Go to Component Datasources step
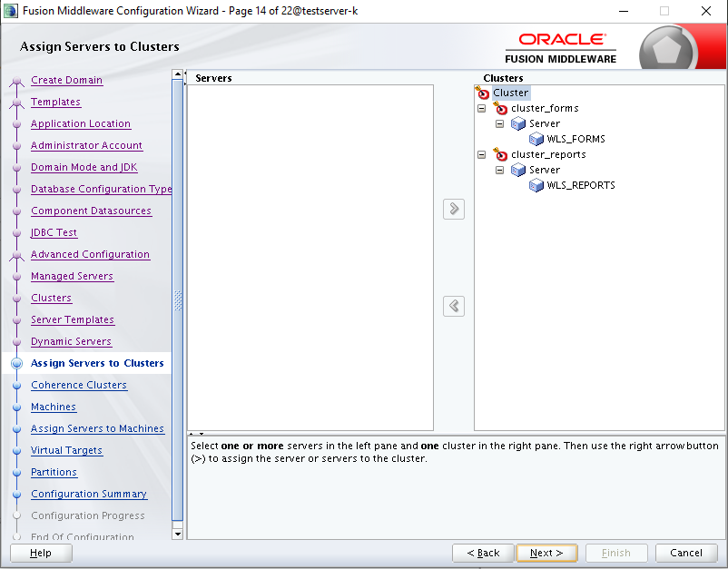Image resolution: width=728 pixels, height=569 pixels. [x=91, y=211]
